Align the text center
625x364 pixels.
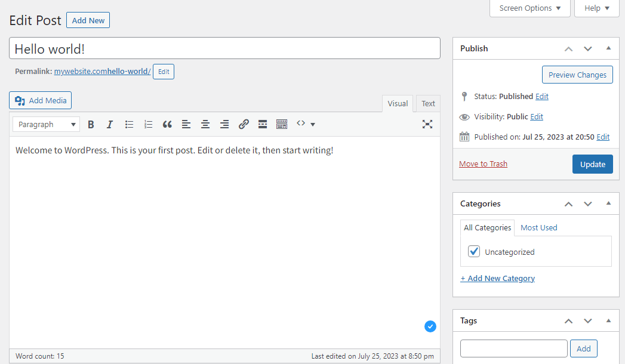(205, 124)
